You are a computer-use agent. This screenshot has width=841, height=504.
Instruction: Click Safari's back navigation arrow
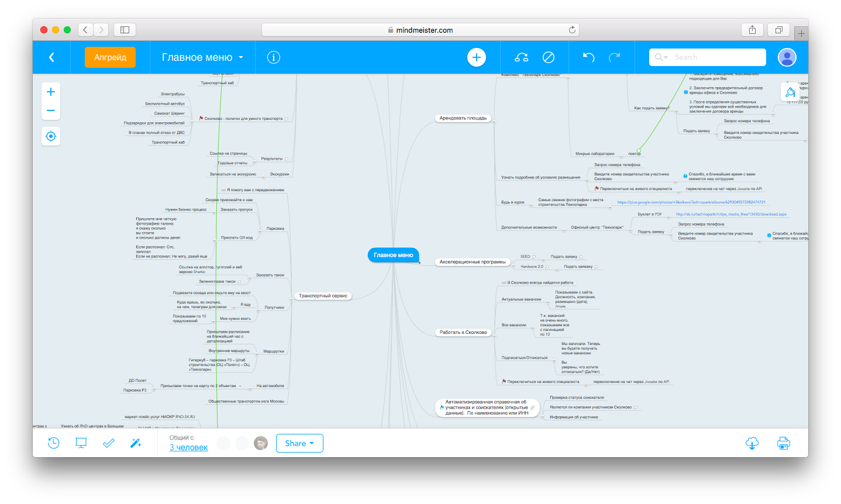tap(86, 30)
